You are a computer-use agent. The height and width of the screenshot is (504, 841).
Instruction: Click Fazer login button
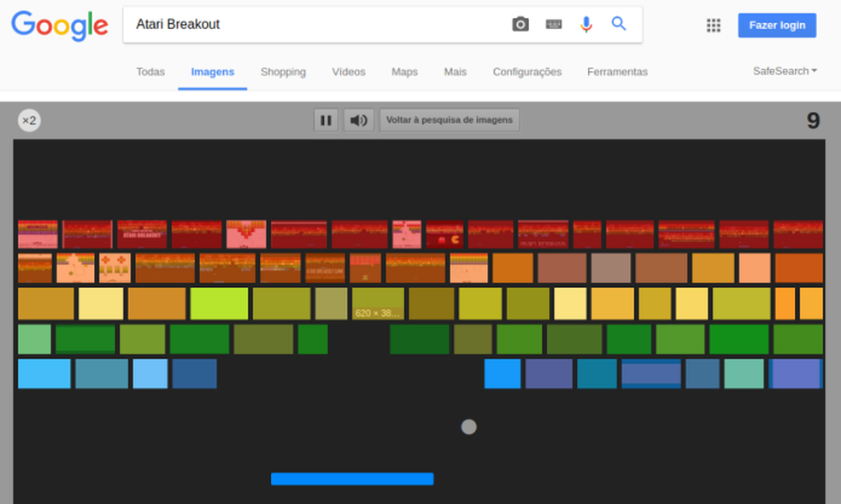coord(777,26)
